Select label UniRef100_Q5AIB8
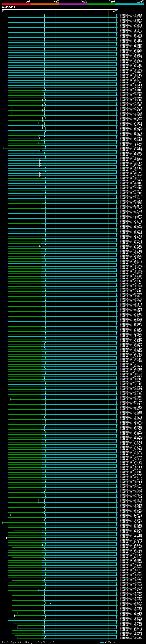 pos(131,560)
